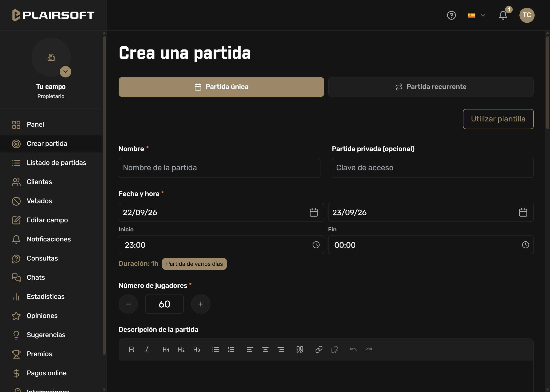Screen dimensions: 550x392
Task: Open Estadísticas section
Action: (51, 296)
